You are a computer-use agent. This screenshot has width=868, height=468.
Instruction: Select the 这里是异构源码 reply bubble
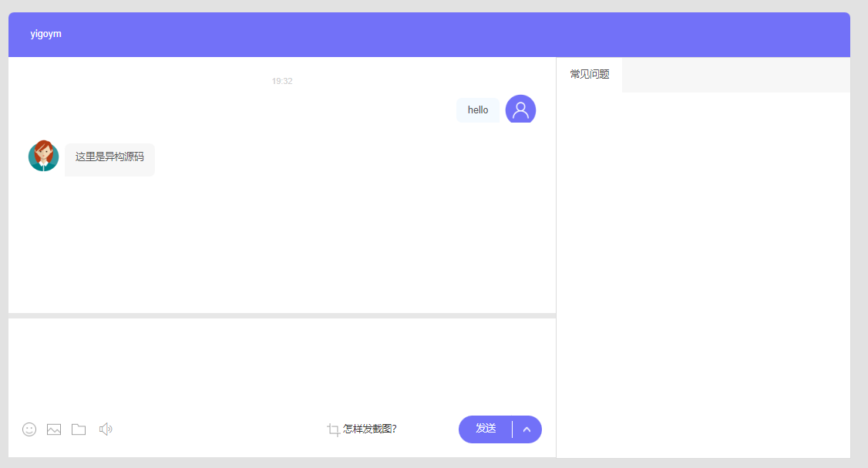point(109,158)
